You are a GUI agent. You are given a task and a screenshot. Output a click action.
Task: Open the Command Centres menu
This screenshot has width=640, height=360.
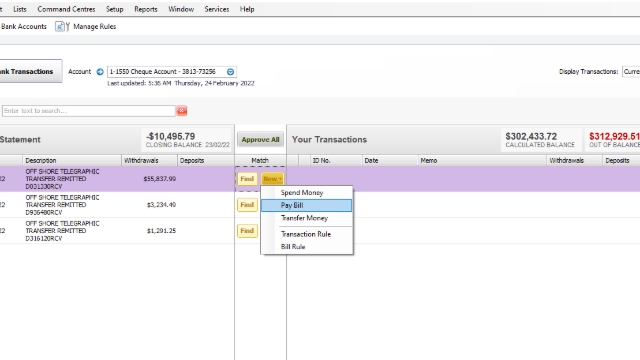66,9
